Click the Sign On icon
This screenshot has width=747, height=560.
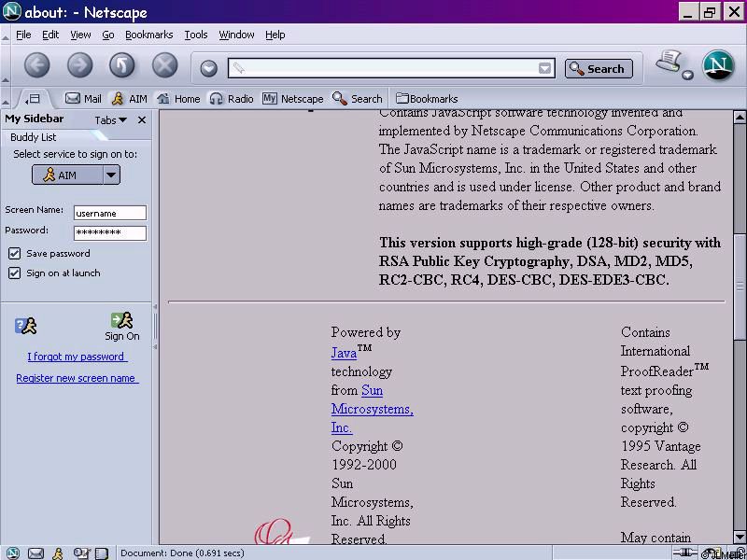[122, 326]
